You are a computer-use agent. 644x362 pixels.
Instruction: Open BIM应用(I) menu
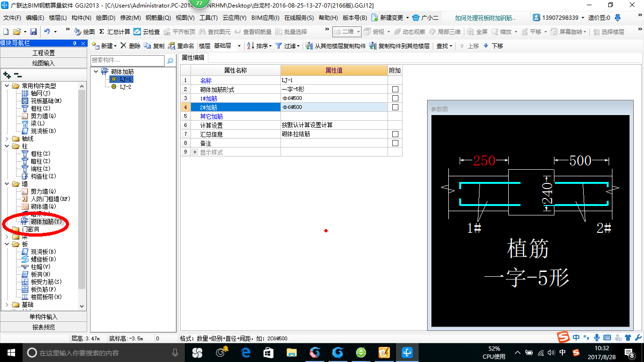coord(265,18)
